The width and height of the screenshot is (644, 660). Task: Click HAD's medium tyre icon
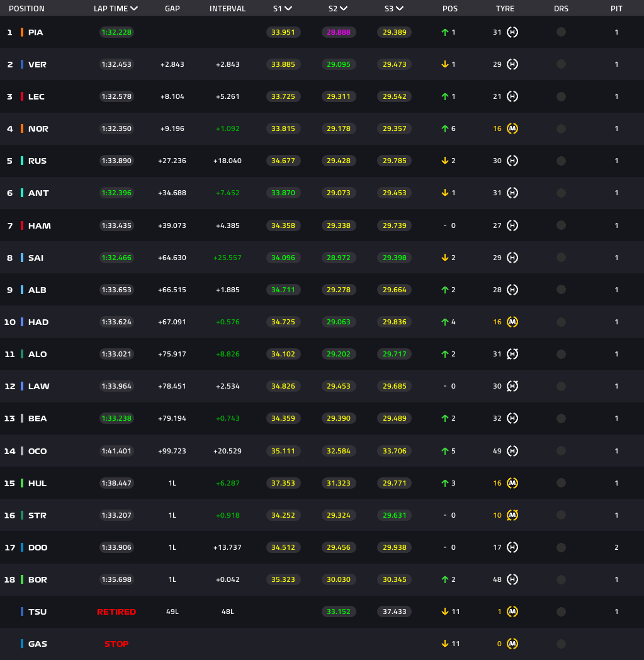pos(512,322)
